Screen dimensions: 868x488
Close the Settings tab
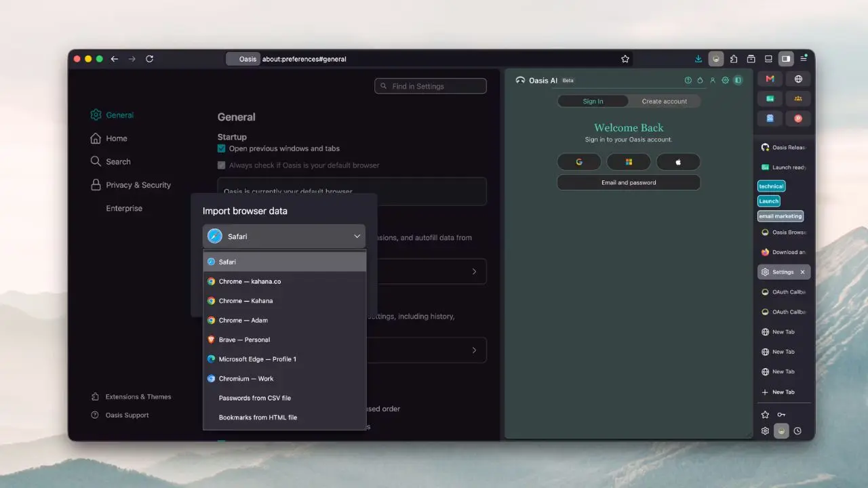(x=803, y=272)
